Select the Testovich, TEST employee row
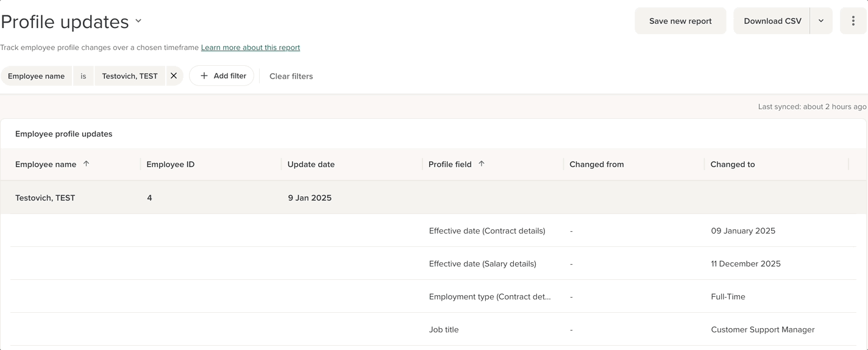The height and width of the screenshot is (350, 868). pyautogui.click(x=45, y=198)
